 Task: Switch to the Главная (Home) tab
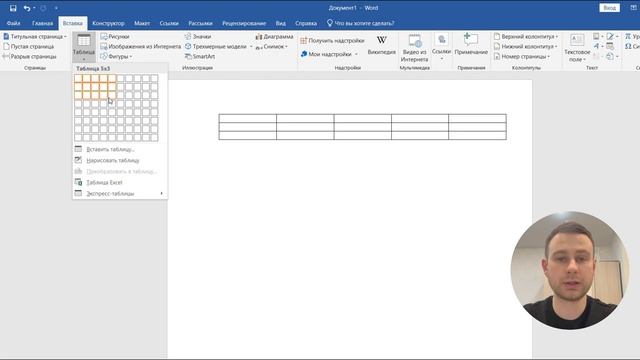tap(42, 23)
